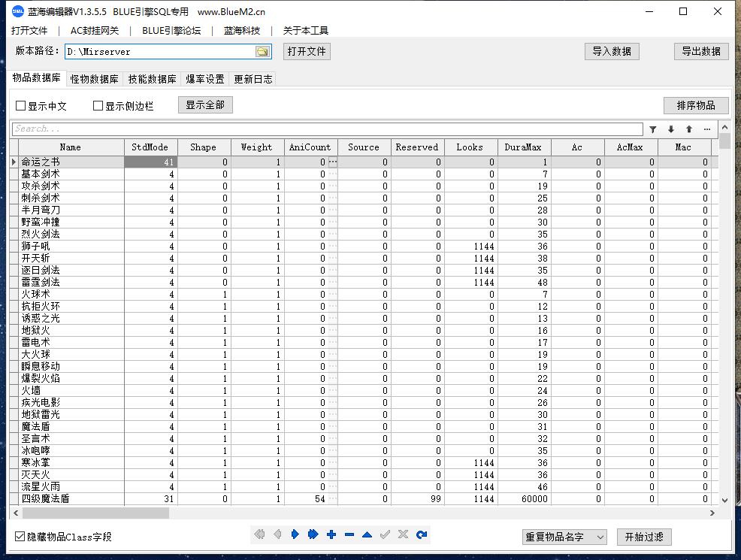Screen dimensions: 741x560
Task: Post edit with the checkmark icon
Action: (x=385, y=534)
